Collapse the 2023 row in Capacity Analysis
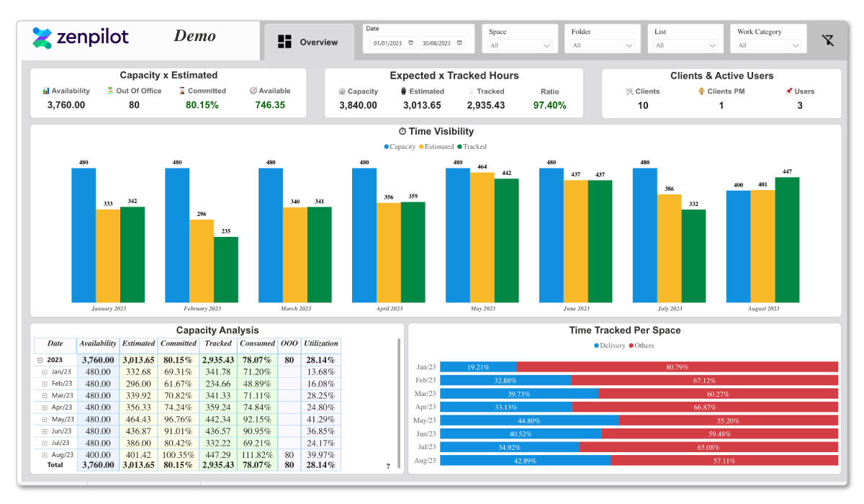Image resolution: width=864 pixels, height=504 pixels. tap(39, 361)
